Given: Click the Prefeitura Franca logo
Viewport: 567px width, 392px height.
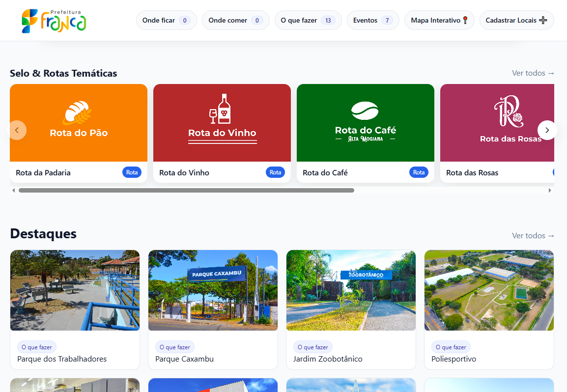Looking at the screenshot, I should point(54,21).
